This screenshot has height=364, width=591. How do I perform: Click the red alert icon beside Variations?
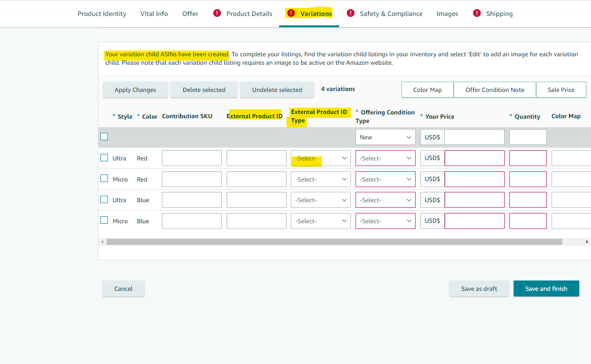[x=291, y=13]
